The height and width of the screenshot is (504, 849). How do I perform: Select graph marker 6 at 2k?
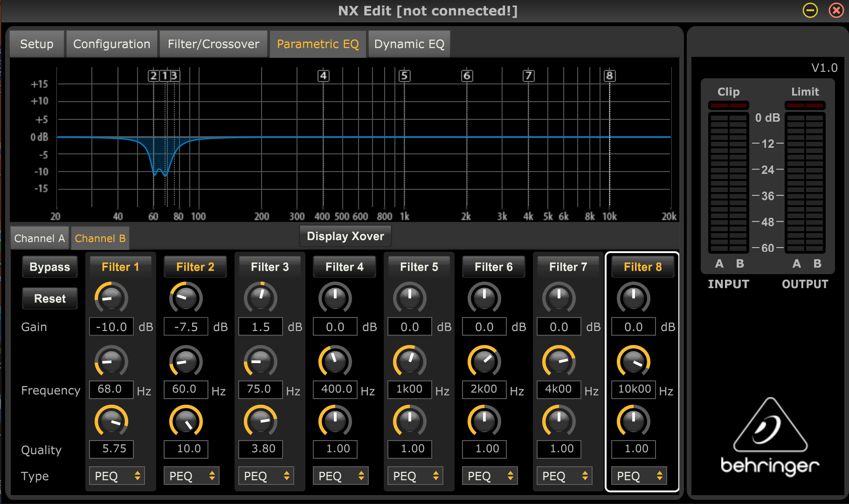[x=467, y=76]
